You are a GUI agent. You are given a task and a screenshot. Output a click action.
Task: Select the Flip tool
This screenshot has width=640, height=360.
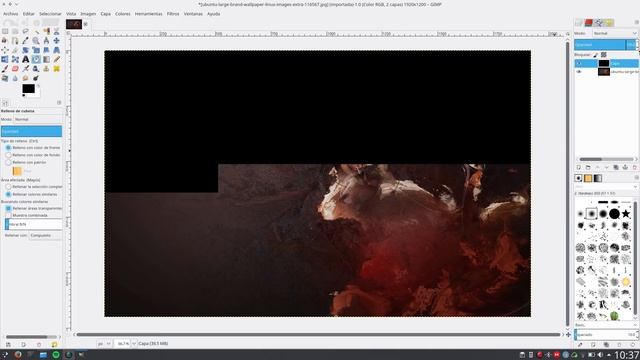5,59
